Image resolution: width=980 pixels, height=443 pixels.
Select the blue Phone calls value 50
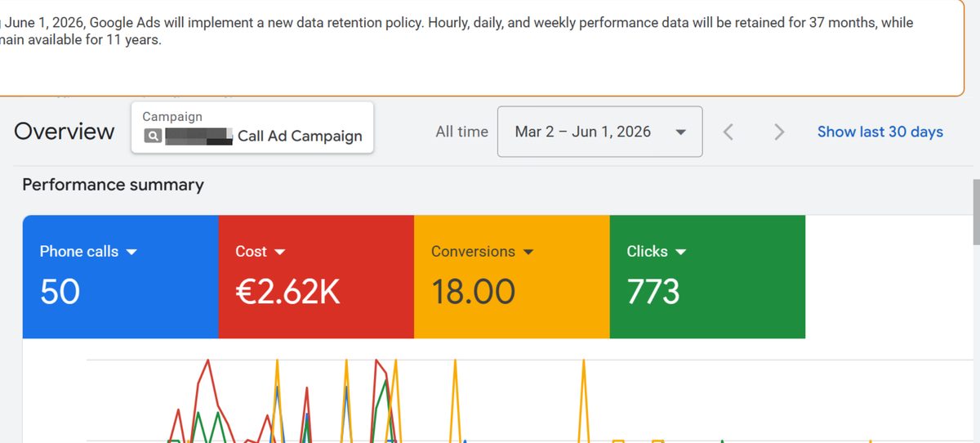click(x=60, y=292)
